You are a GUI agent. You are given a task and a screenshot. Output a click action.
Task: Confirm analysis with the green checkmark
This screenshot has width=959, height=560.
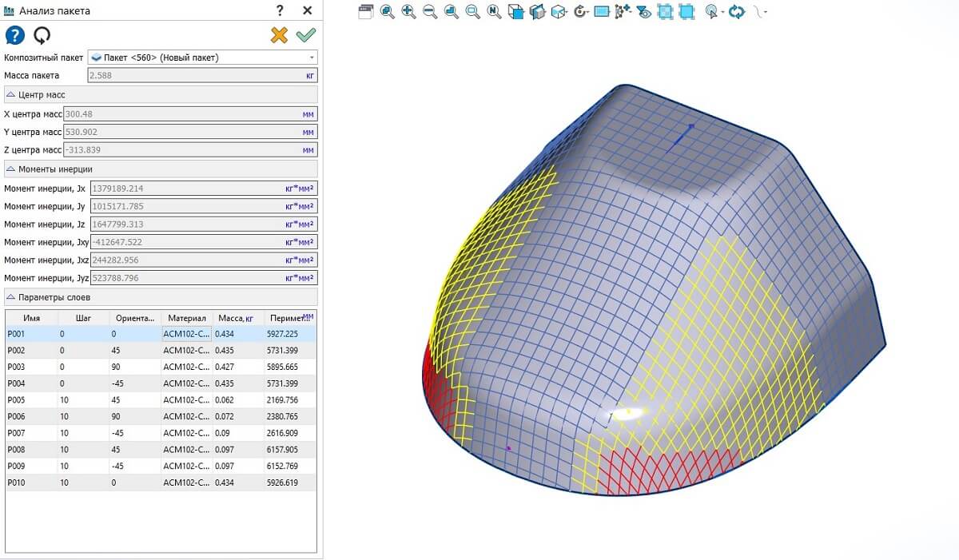(x=305, y=34)
